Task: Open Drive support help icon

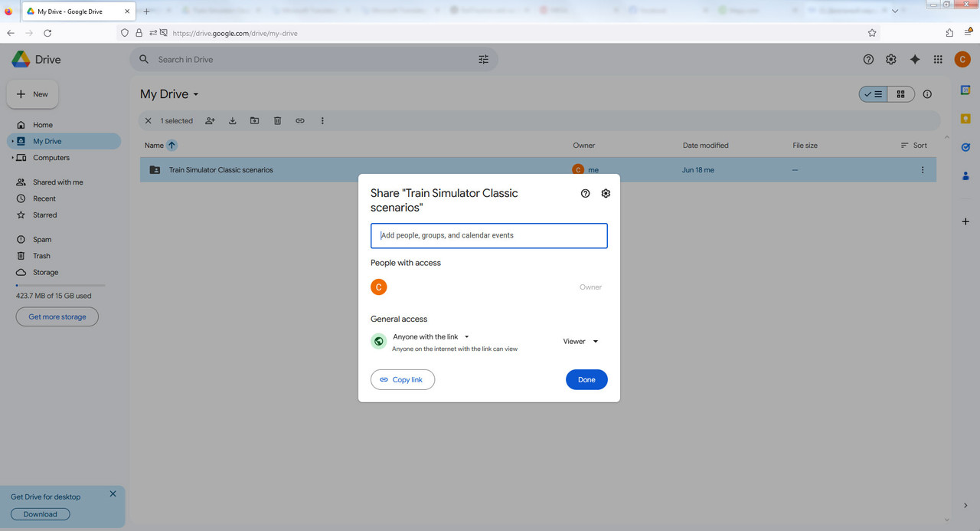Action: click(x=868, y=60)
